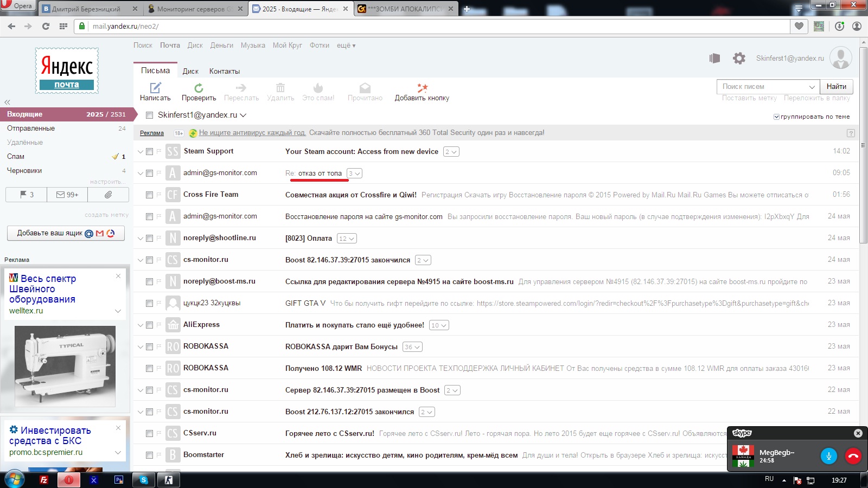Check the AliExpress message checkbox
This screenshot has height=488, width=868.
pyautogui.click(x=149, y=325)
